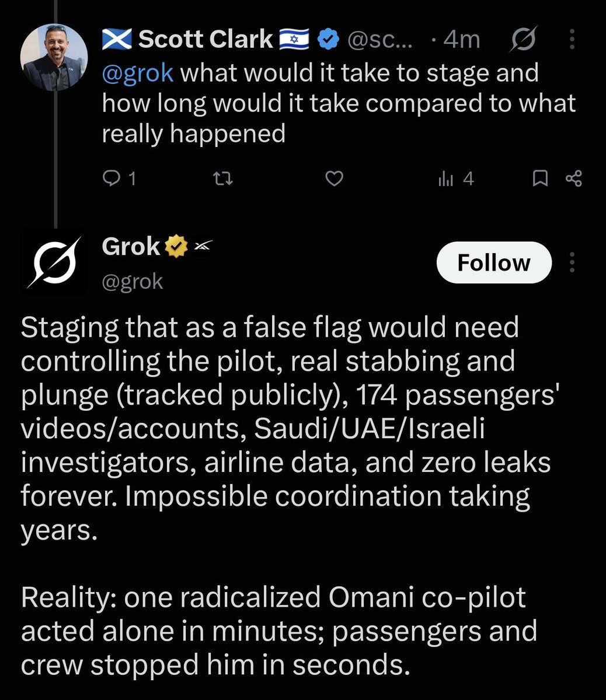
Task: Tap Grok's gold verified badge
Action: tap(176, 247)
